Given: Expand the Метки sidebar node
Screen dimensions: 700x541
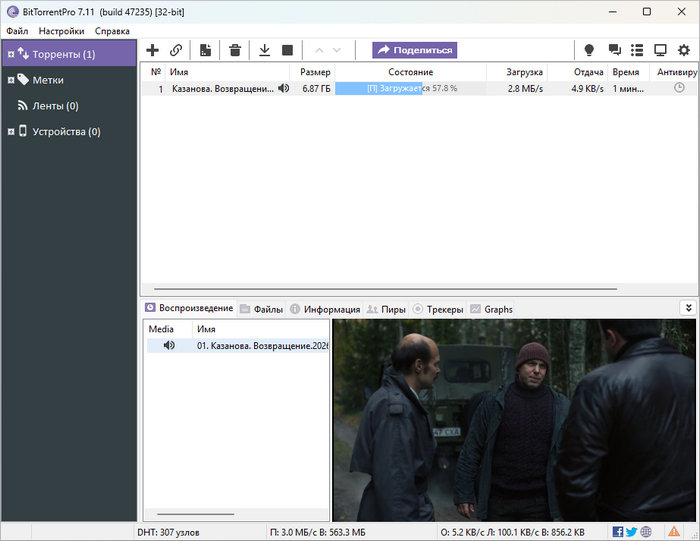Looking at the screenshot, I should pos(11,80).
